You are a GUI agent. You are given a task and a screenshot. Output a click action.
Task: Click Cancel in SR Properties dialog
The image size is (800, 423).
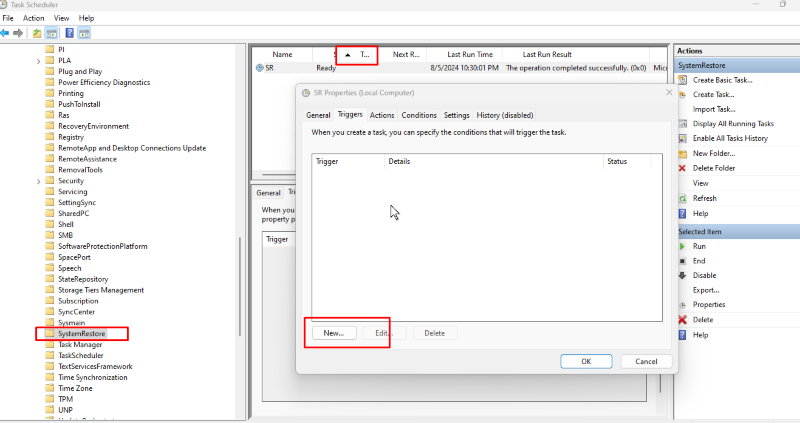[x=645, y=361]
